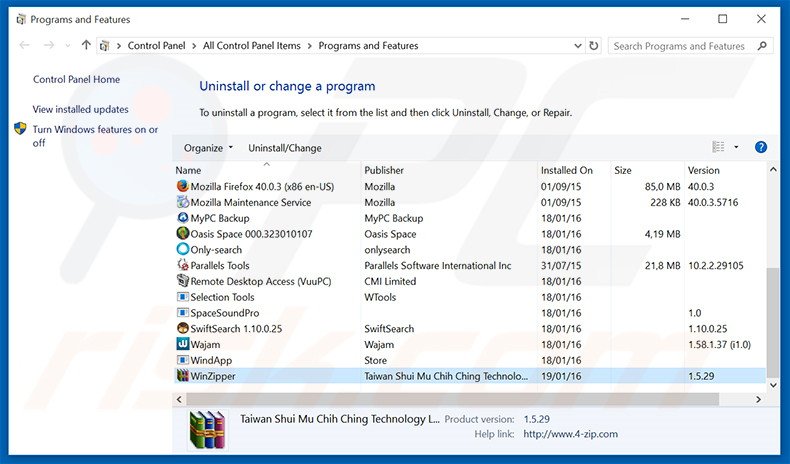Expand the breadcrumb arrow after All Control Panel Items
The image size is (790, 464).
(309, 46)
